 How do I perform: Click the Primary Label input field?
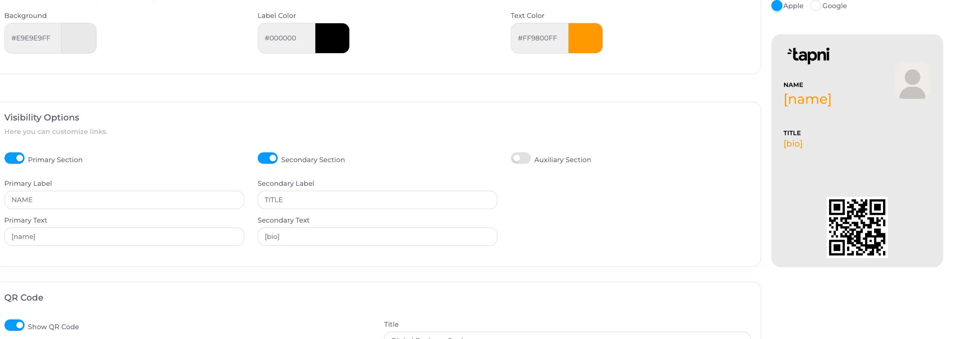(x=124, y=200)
